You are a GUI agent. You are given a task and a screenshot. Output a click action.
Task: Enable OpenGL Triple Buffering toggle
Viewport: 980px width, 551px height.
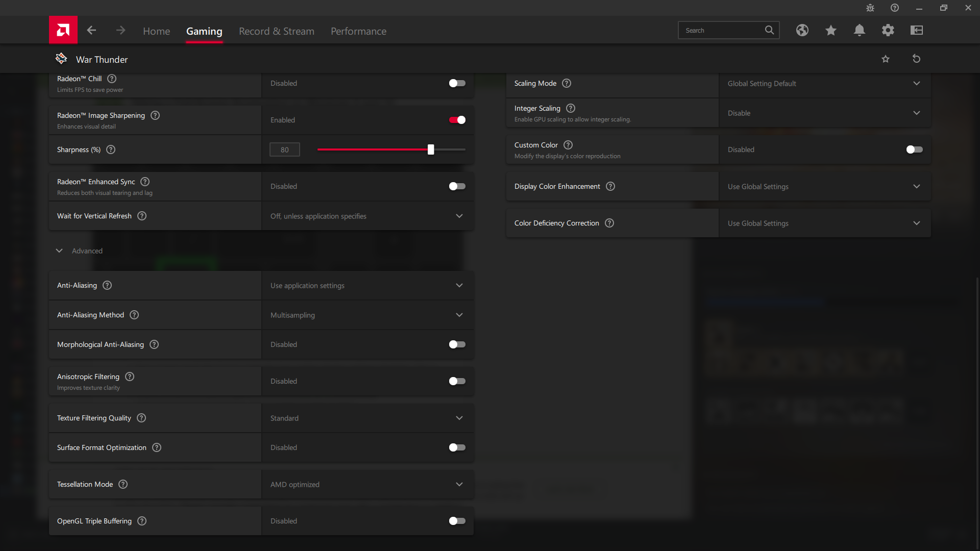457,521
